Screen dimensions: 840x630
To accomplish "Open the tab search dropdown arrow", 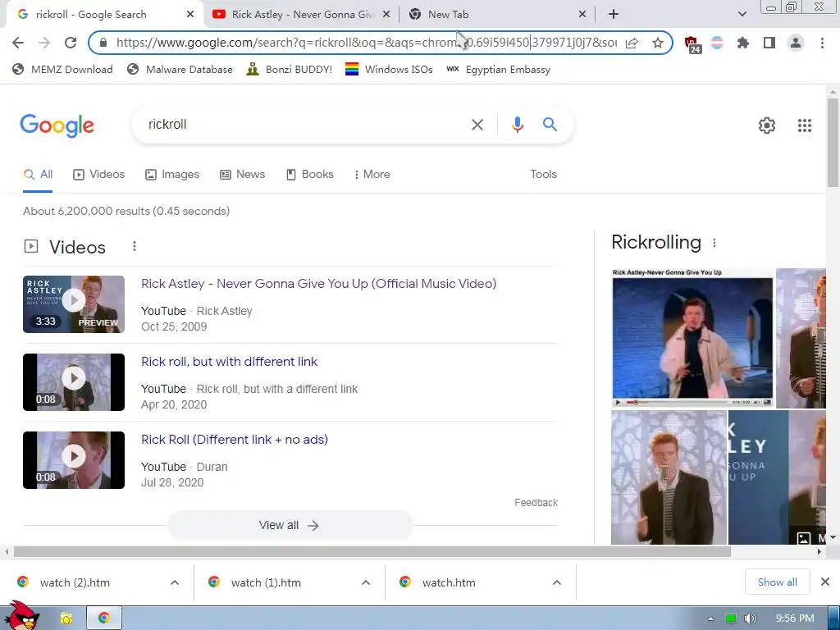I will click(x=742, y=15).
